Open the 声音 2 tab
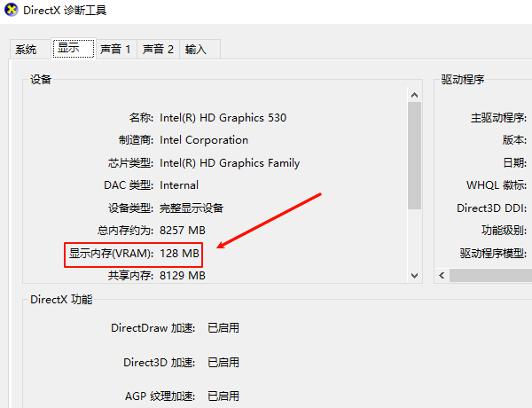 coord(158,50)
